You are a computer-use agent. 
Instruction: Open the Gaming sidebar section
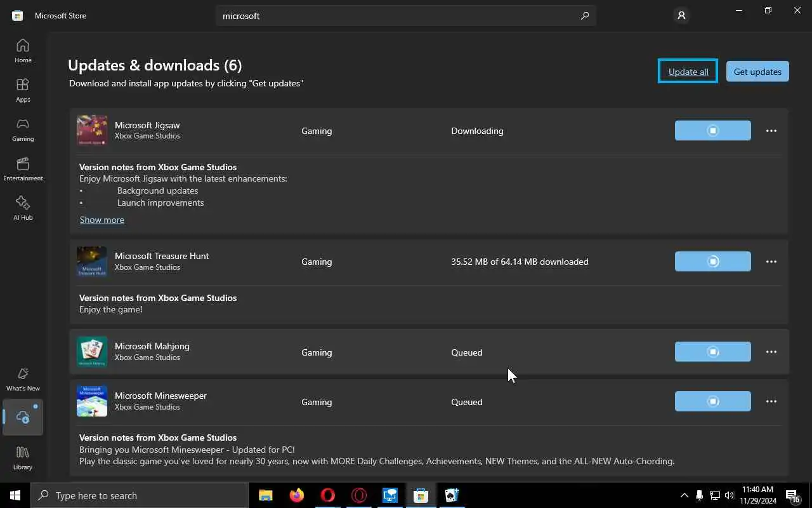click(x=23, y=130)
